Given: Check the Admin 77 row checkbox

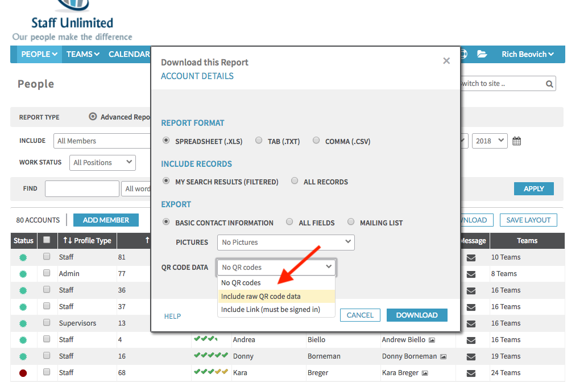Looking at the screenshot, I should click(47, 273).
